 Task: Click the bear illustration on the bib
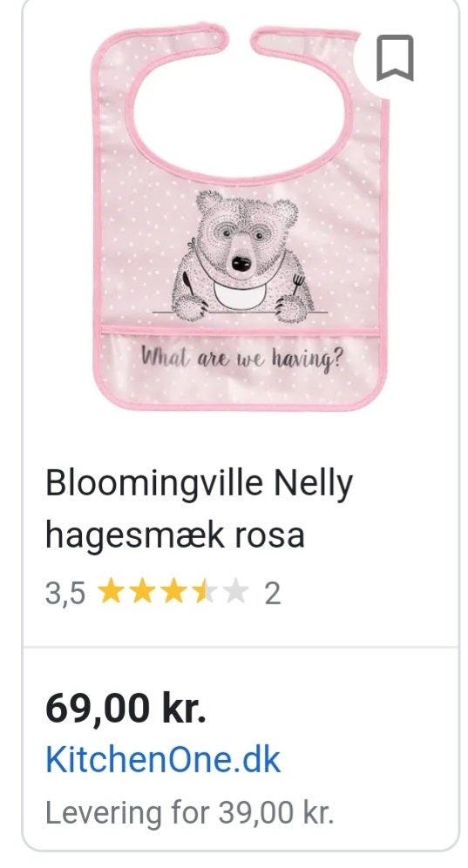(242, 258)
